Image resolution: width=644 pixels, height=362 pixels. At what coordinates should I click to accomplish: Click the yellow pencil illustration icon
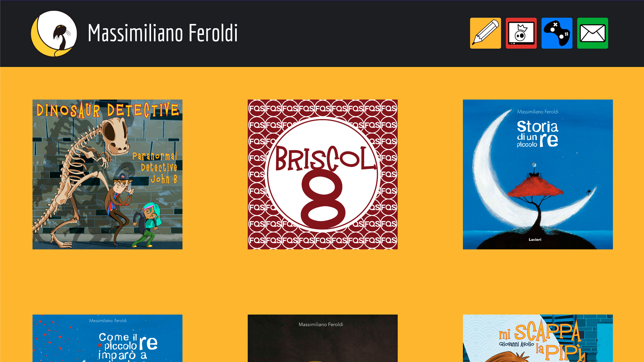[x=485, y=33]
